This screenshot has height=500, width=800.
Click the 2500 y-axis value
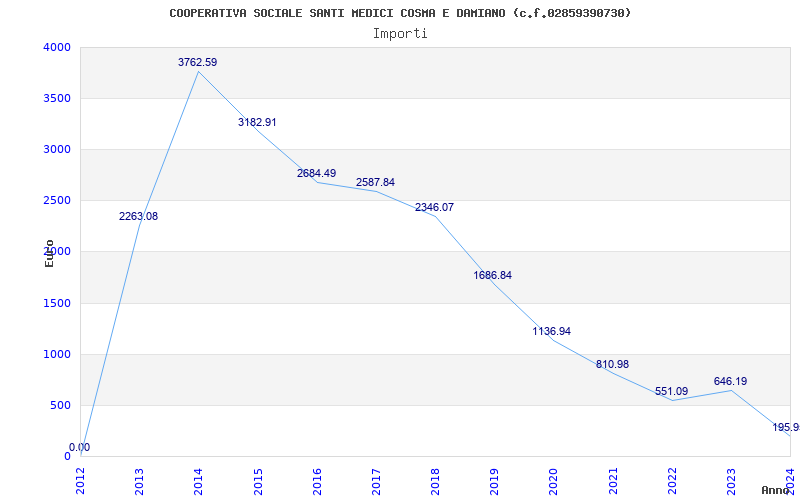tap(57, 201)
